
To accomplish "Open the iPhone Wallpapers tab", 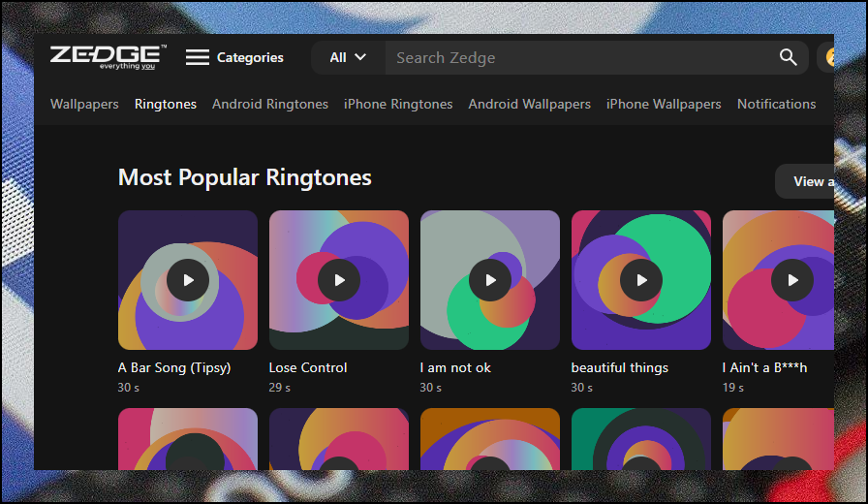I will point(664,104).
